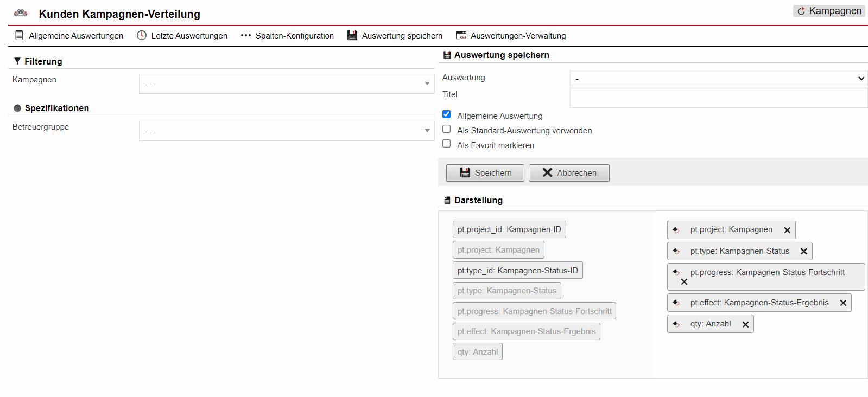This screenshot has height=397, width=868.
Task: Open the Auswertung select box
Action: (718, 79)
